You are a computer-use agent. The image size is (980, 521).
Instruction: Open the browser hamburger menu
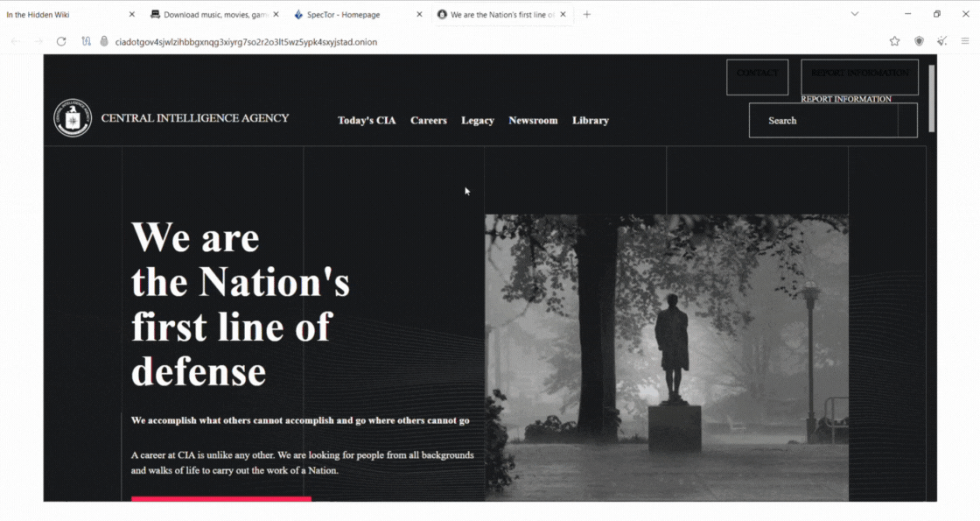pyautogui.click(x=965, y=41)
